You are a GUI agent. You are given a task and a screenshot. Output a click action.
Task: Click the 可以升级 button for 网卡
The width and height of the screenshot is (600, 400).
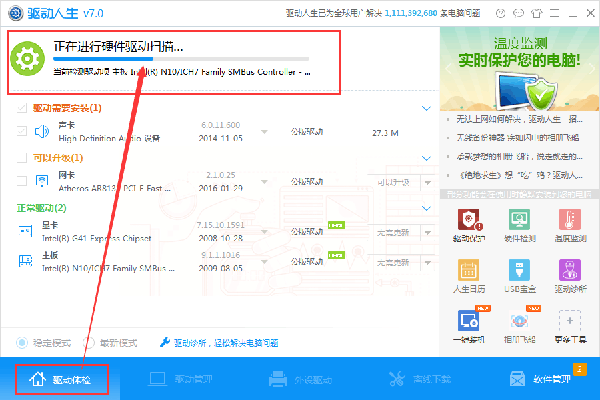click(393, 183)
